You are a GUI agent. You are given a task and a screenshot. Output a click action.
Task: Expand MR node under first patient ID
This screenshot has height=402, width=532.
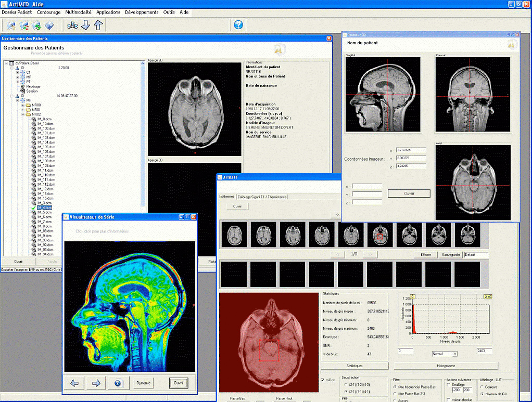point(17,77)
